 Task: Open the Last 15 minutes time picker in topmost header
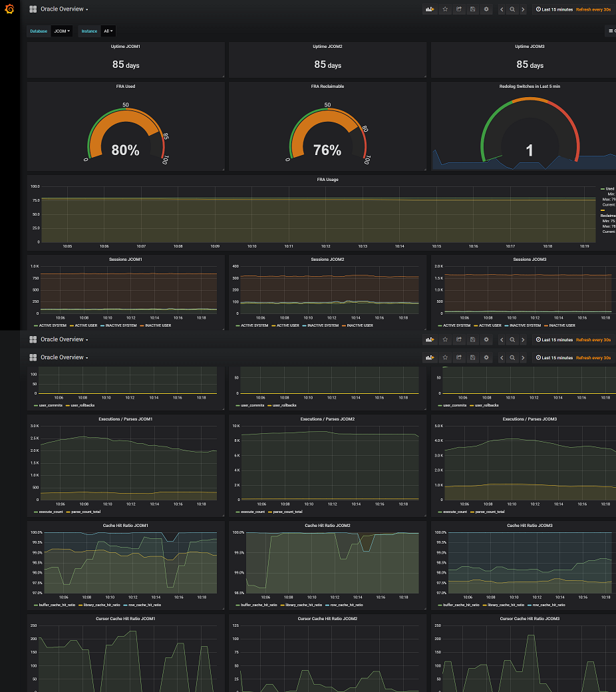point(554,9)
